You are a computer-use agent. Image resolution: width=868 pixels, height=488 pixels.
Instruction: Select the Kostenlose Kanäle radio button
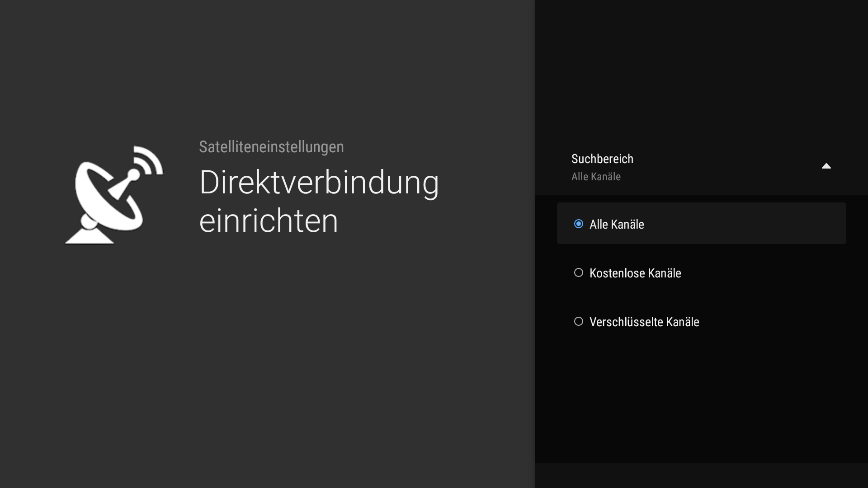point(578,272)
